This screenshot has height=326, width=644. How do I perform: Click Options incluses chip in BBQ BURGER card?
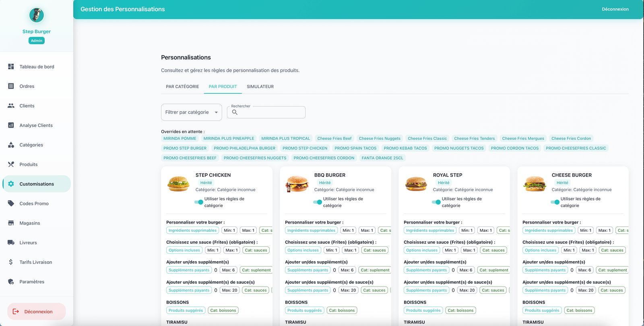(x=303, y=250)
